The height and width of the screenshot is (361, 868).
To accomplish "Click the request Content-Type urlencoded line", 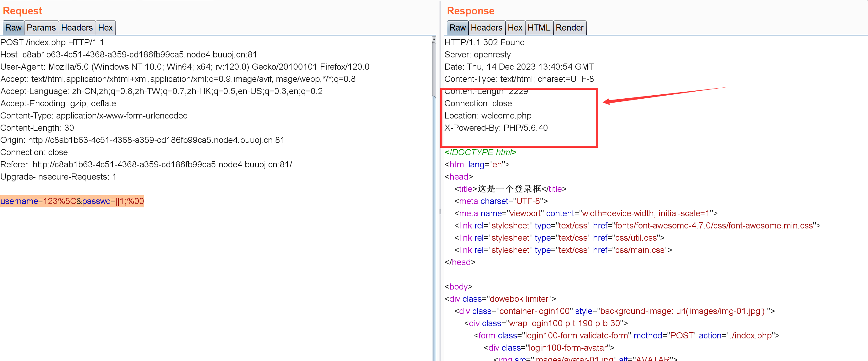I will click(x=94, y=115).
